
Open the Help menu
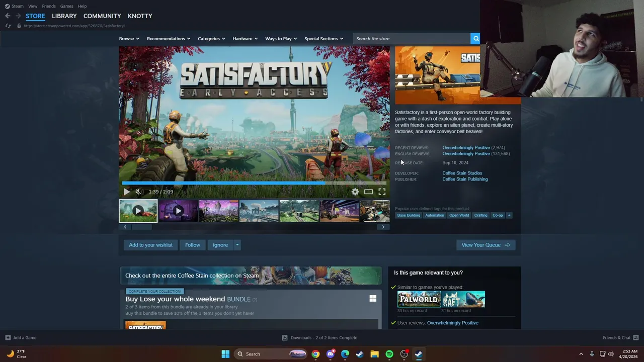(82, 6)
